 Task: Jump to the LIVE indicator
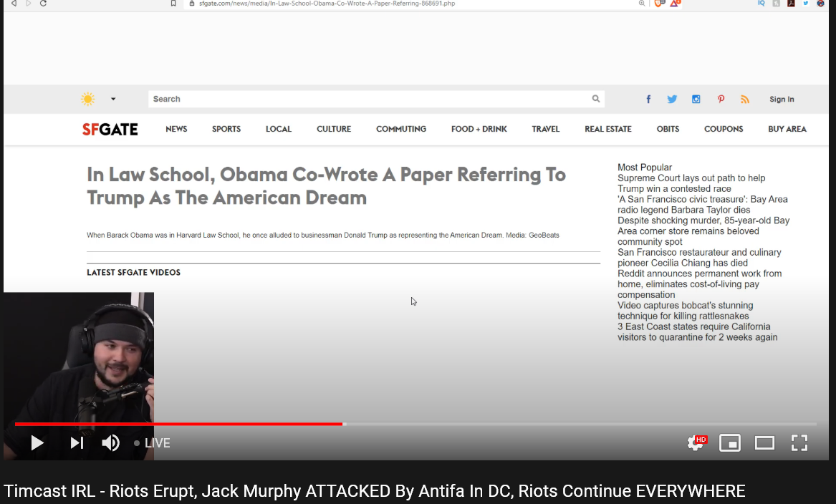point(152,442)
